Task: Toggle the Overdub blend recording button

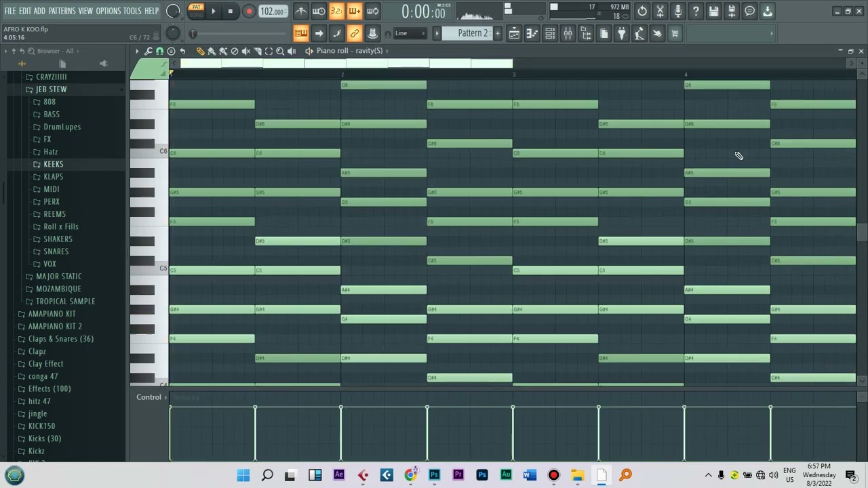Action: pyautogui.click(x=354, y=11)
